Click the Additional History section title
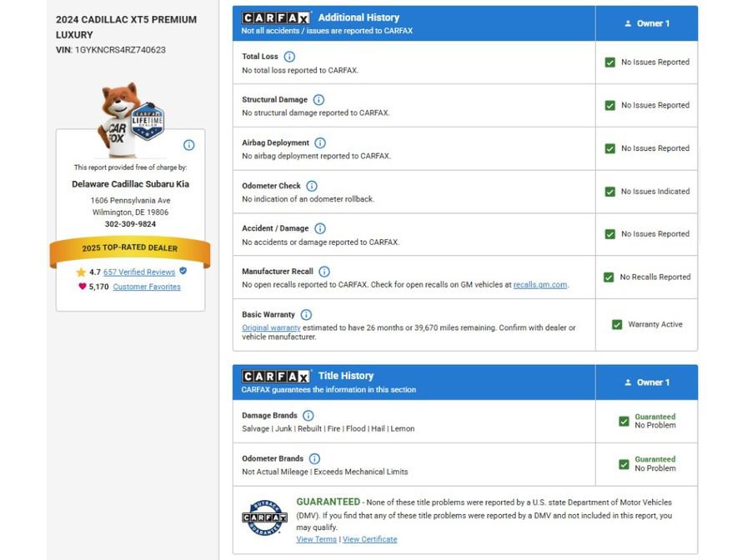This screenshot has height=560, width=747. [358, 17]
